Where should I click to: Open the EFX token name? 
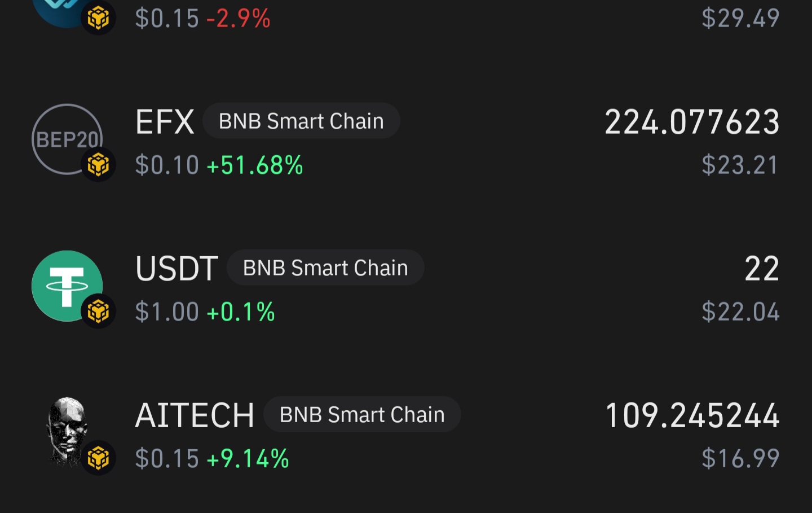[x=165, y=122]
